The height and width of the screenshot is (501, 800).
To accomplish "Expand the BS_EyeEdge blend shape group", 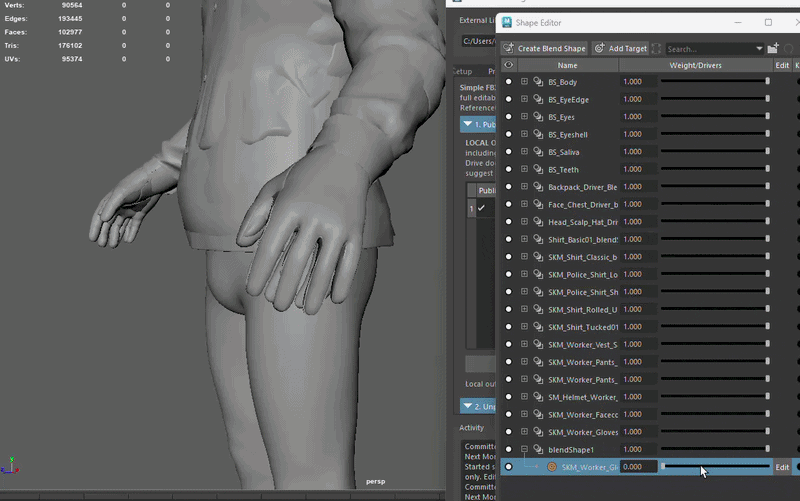I will coord(524,99).
